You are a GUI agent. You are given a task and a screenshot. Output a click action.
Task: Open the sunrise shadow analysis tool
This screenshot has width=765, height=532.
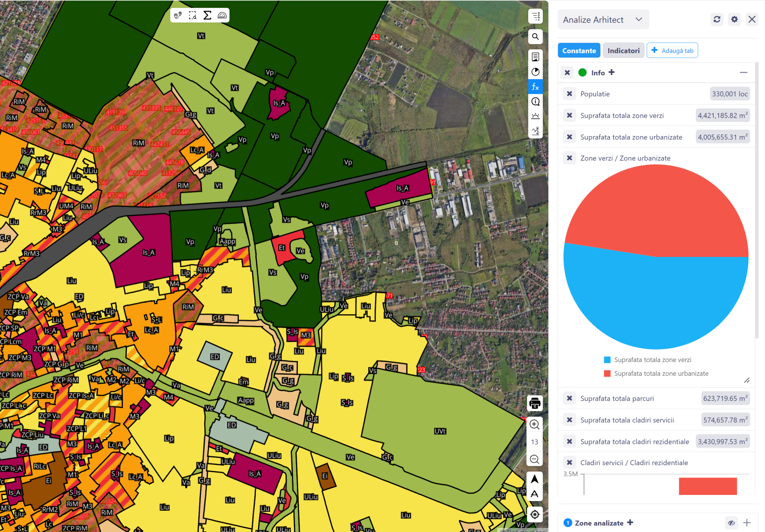point(535,116)
